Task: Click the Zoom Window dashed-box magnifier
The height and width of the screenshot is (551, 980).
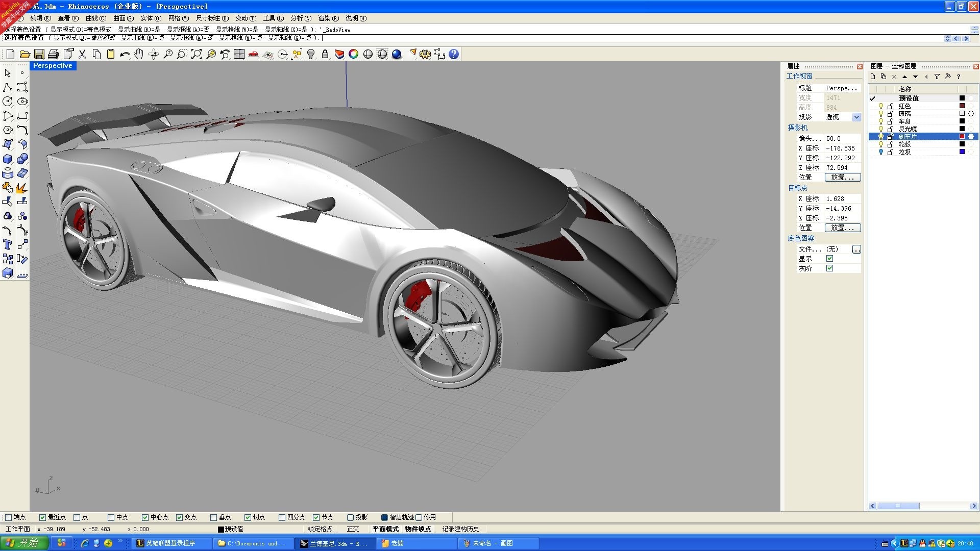Action: (x=182, y=54)
